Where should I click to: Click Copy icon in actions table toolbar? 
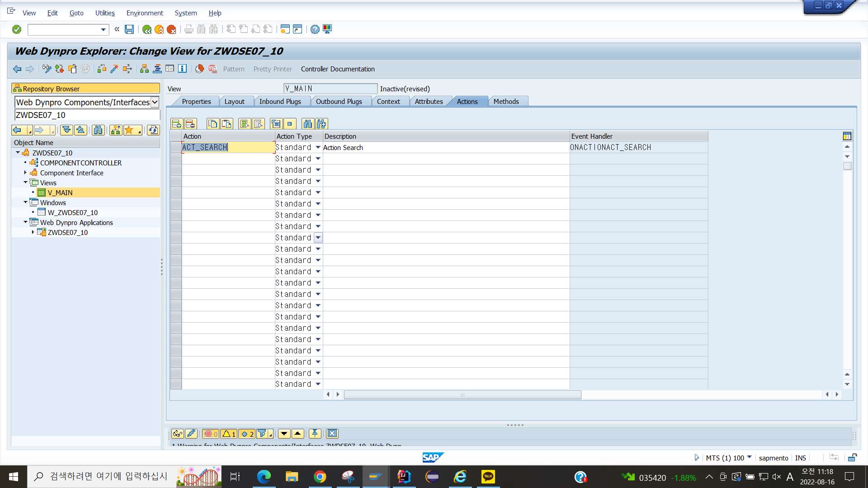pos(213,124)
